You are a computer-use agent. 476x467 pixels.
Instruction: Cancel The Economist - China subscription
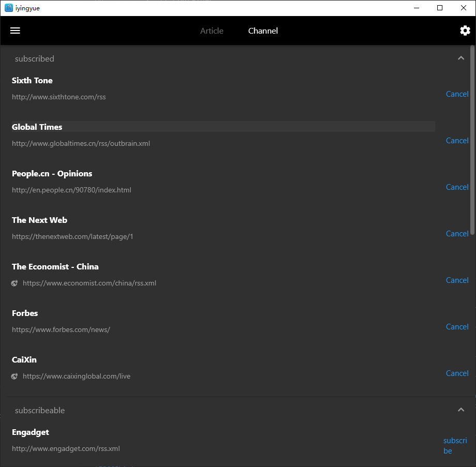(x=457, y=280)
